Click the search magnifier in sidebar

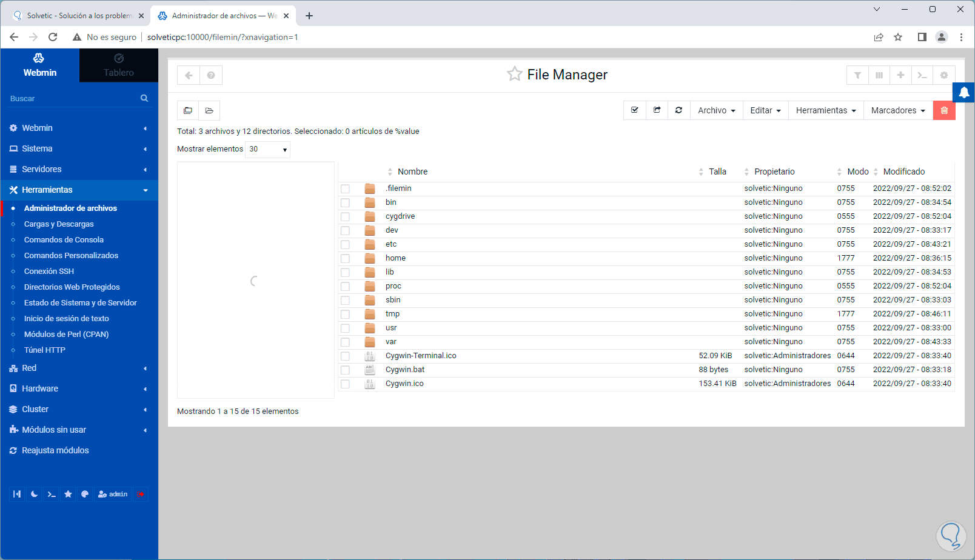tap(144, 98)
